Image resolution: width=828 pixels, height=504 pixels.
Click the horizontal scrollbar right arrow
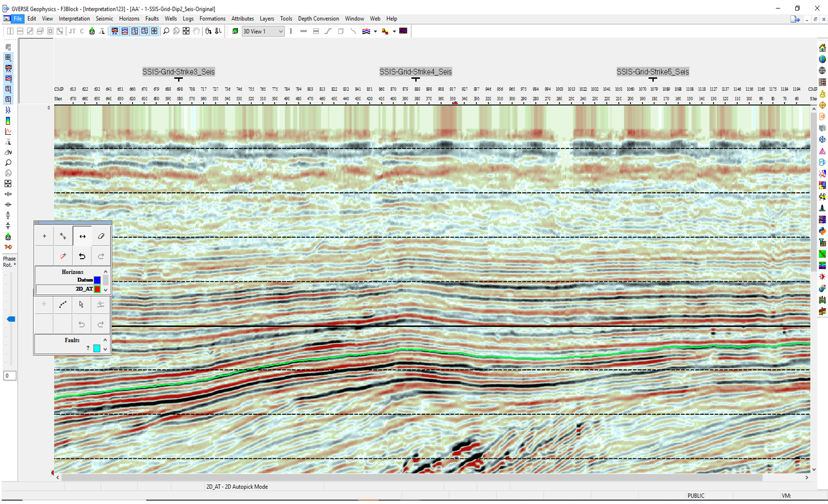(807, 478)
